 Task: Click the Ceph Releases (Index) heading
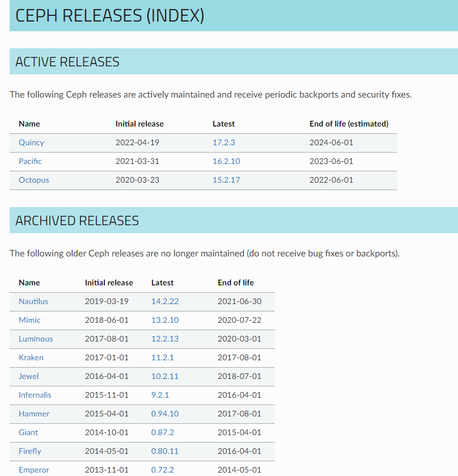109,16
